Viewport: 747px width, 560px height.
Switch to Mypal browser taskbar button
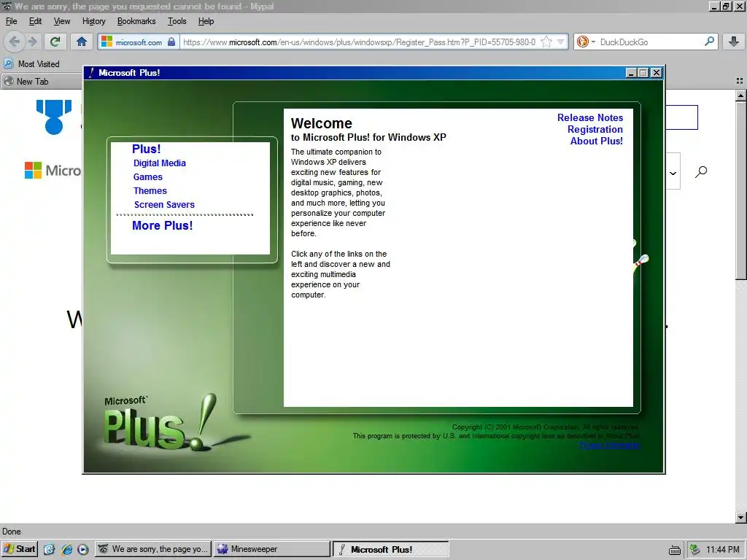point(153,549)
